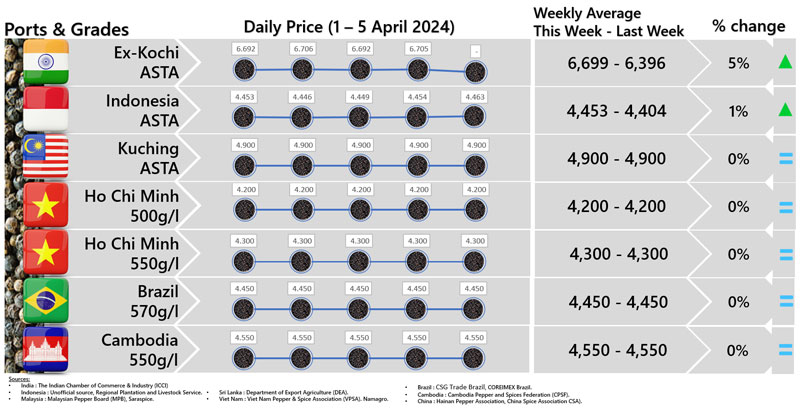Click the green up arrow for Indonesia

tap(785, 111)
